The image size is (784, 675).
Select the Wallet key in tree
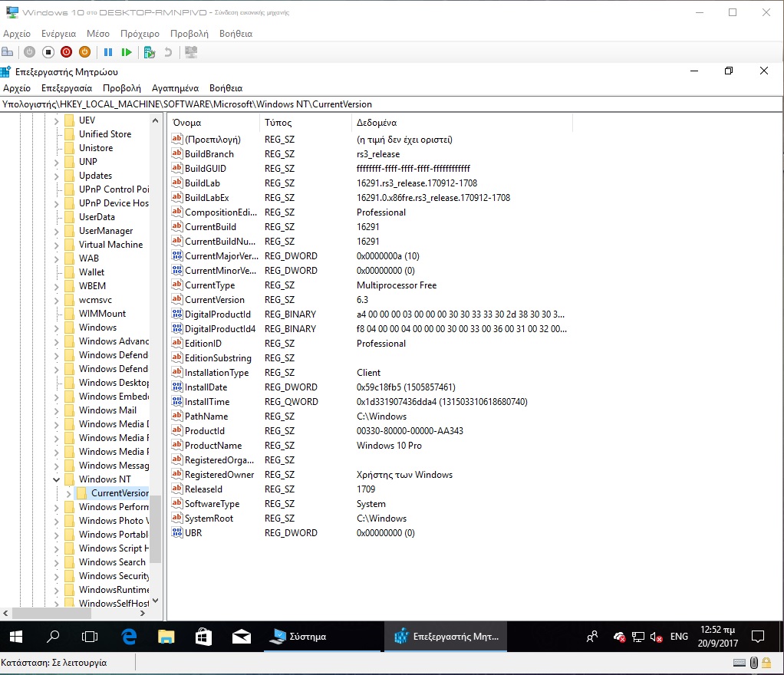point(91,272)
